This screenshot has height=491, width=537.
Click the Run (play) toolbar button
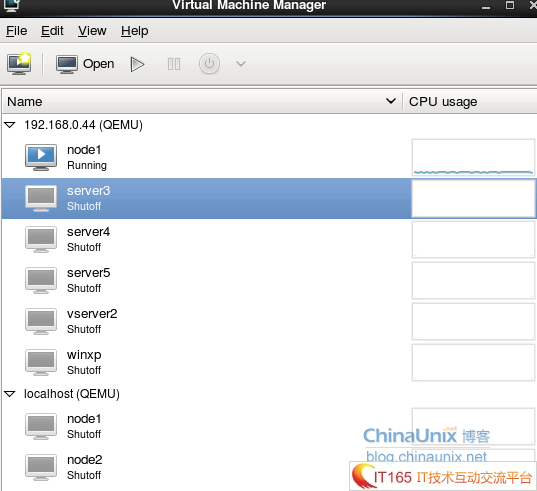137,64
